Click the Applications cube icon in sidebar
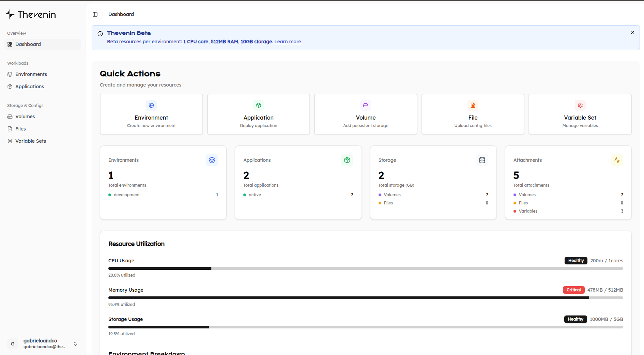Screen dimensions: 644x355 (10, 87)
